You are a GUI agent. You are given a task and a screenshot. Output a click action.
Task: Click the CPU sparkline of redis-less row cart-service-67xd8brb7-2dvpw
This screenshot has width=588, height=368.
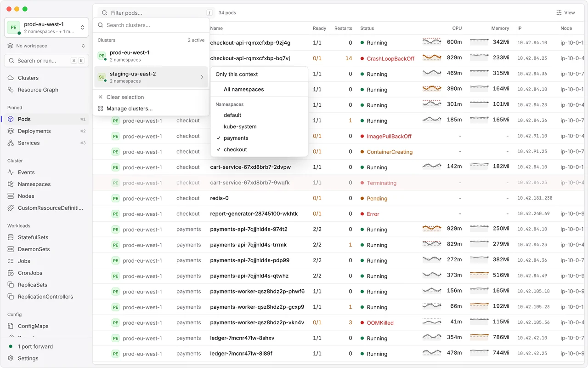coord(432,166)
